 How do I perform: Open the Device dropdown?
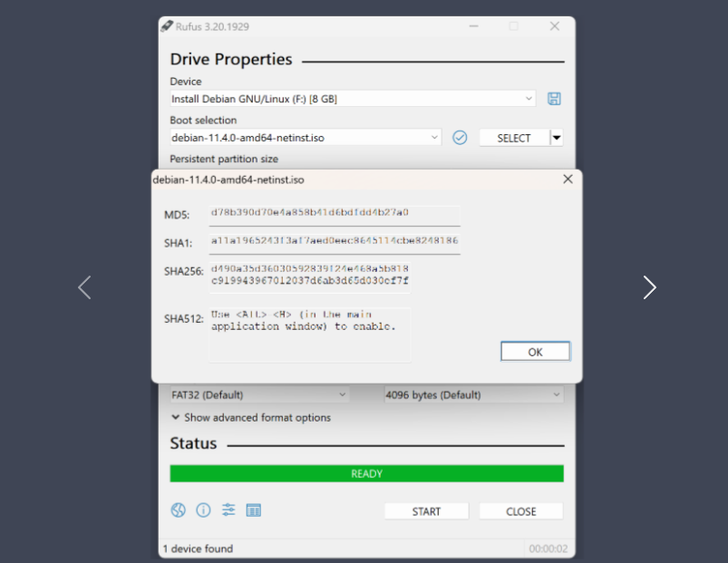[x=353, y=99]
